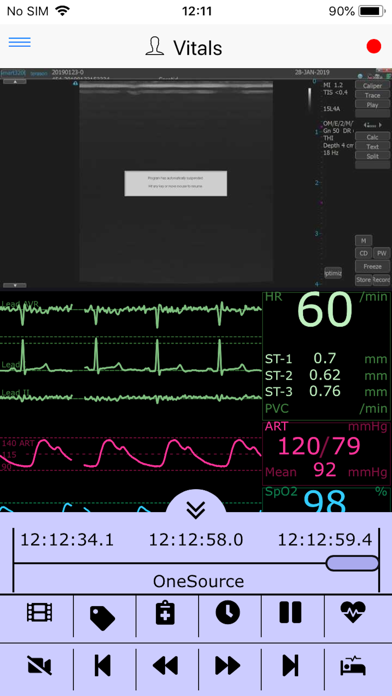Add a tag marker
This screenshot has height=696, width=392.
pyautogui.click(x=102, y=618)
